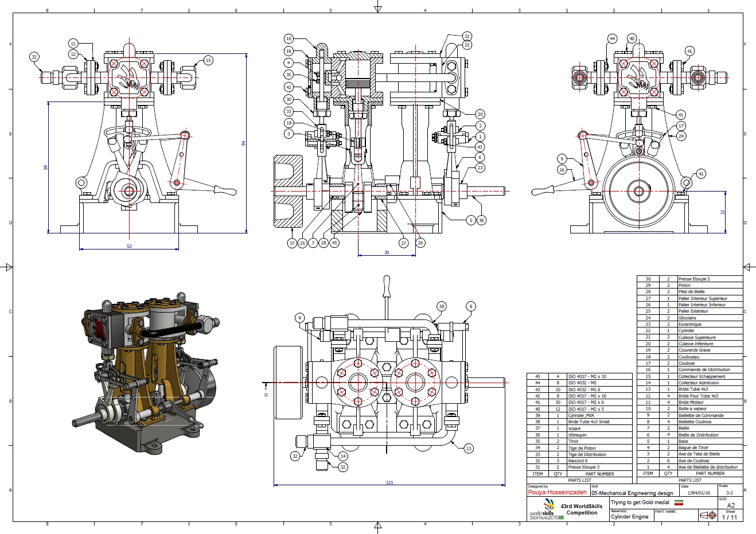The image size is (756, 534).
Task: Click the base width dimension '52'
Action: point(129,246)
